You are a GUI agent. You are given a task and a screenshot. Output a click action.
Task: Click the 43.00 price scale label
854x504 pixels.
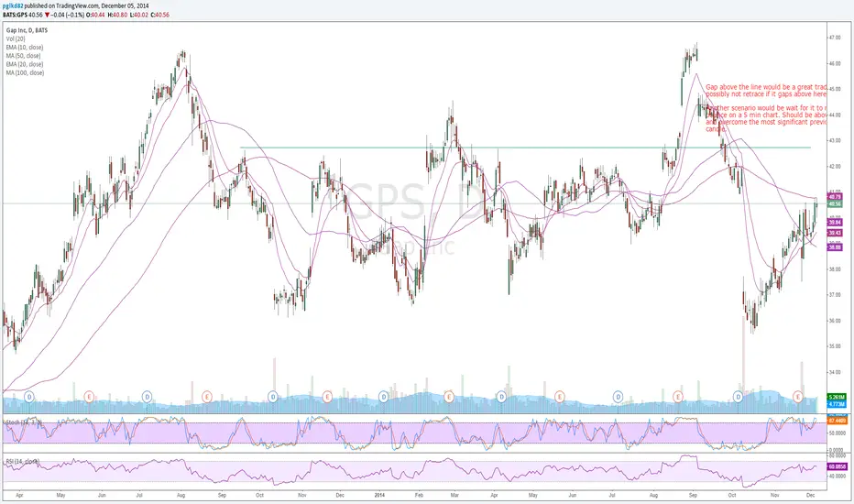pyautogui.click(x=835, y=140)
